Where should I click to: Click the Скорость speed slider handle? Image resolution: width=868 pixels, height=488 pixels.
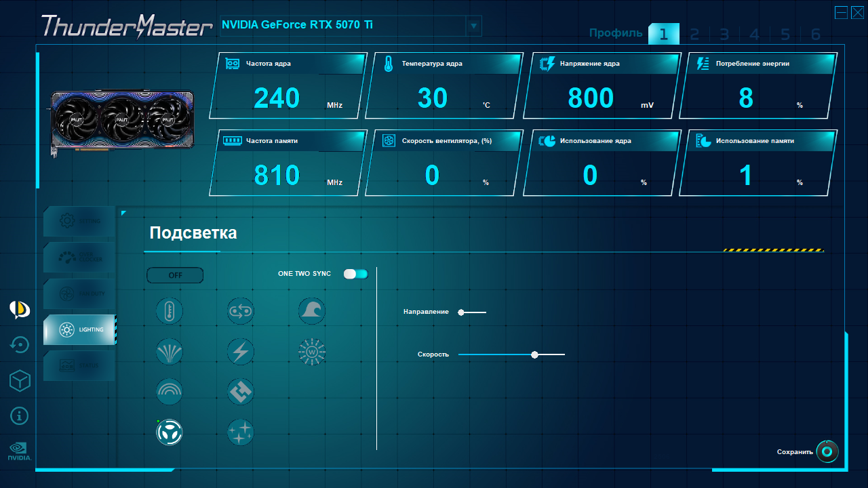click(535, 354)
